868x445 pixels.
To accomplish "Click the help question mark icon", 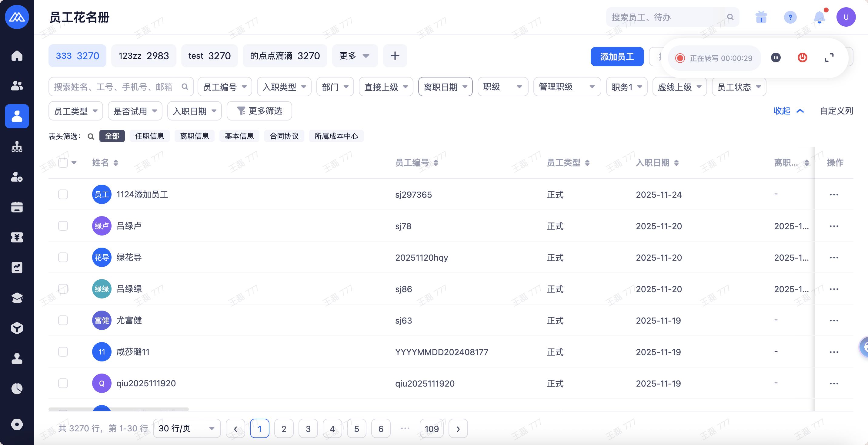I will tap(790, 17).
